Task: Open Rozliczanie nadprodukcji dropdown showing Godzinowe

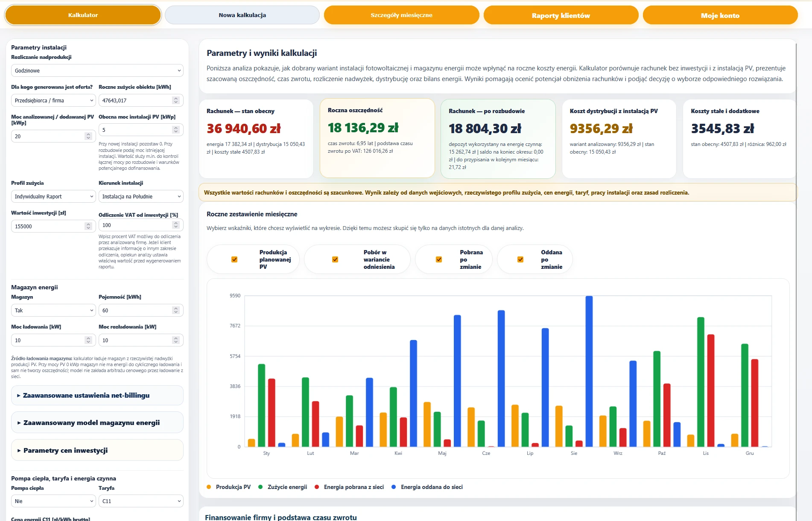Action: pos(97,70)
